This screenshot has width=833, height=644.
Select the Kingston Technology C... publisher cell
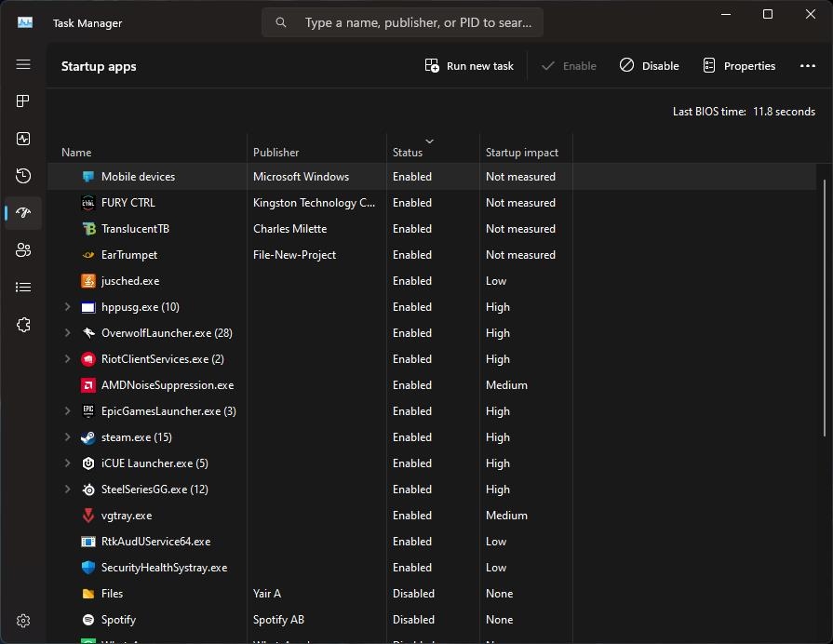(314, 203)
